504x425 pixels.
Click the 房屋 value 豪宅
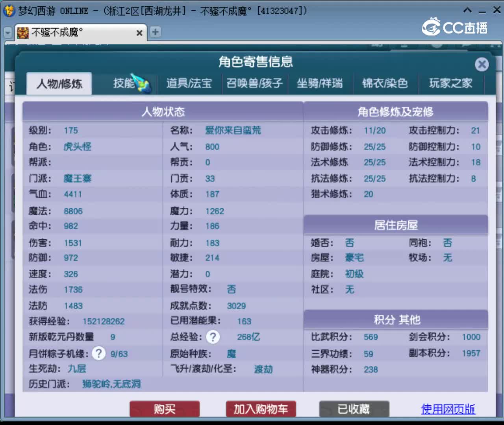[x=354, y=258]
